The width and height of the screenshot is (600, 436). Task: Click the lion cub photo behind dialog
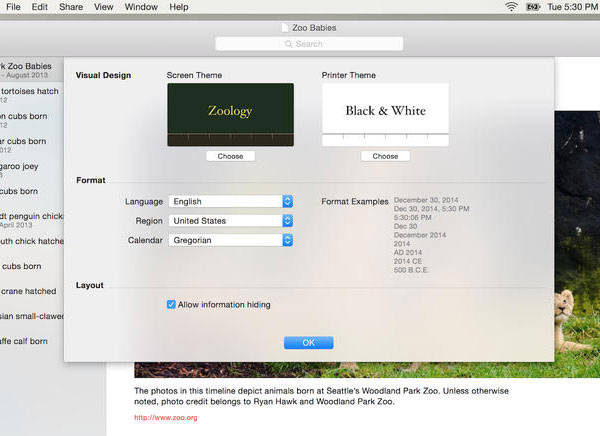coord(577,245)
